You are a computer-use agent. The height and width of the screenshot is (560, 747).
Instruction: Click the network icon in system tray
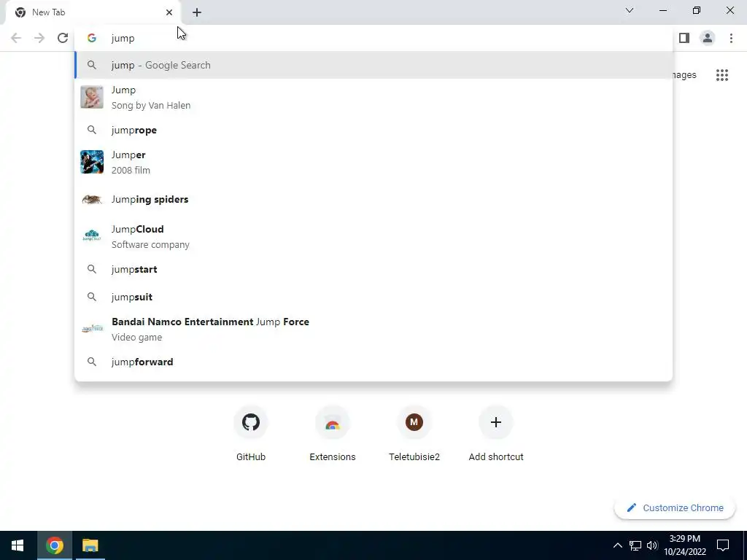[x=635, y=545]
